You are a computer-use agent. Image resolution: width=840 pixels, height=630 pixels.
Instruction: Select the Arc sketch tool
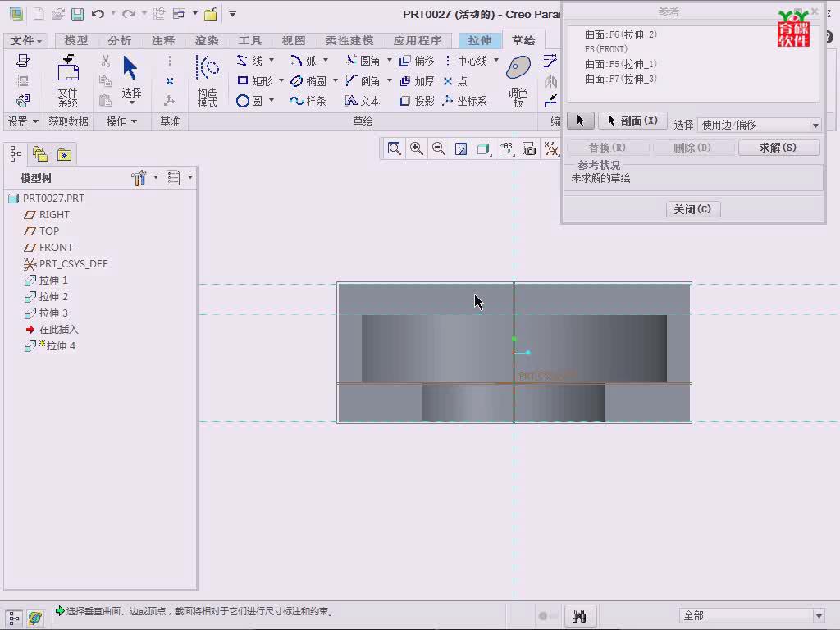[304, 61]
